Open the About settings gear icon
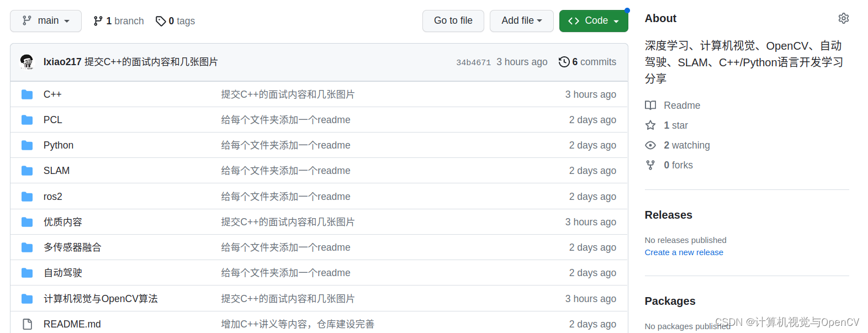The width and height of the screenshot is (868, 333). pyautogui.click(x=844, y=18)
